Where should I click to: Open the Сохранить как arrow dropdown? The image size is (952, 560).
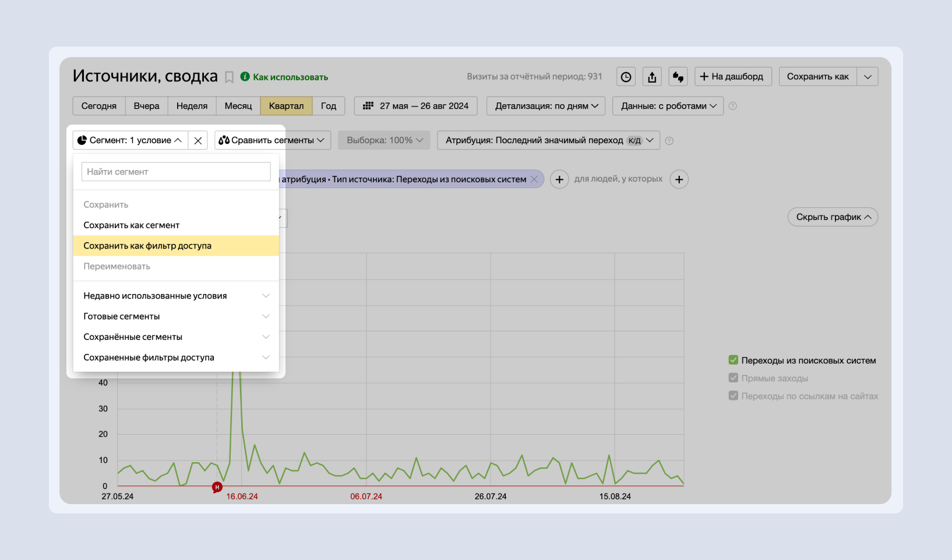(x=868, y=77)
